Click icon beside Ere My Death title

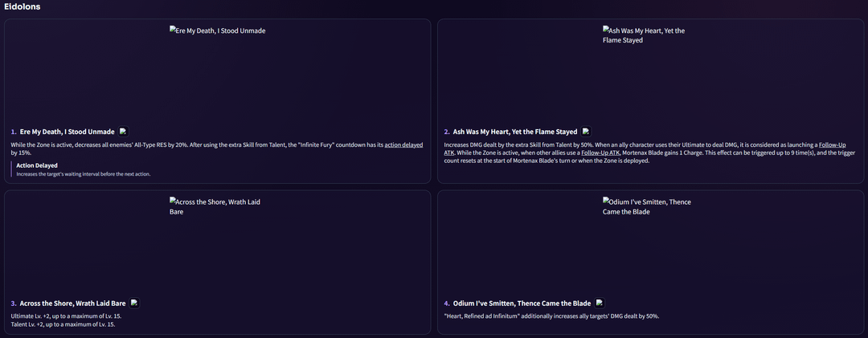click(x=123, y=131)
